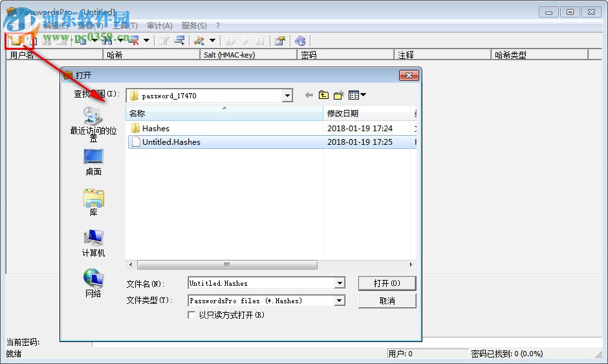This screenshot has width=608, height=364.
Task: Click the copy hashes toolbar icon
Action: (80, 40)
